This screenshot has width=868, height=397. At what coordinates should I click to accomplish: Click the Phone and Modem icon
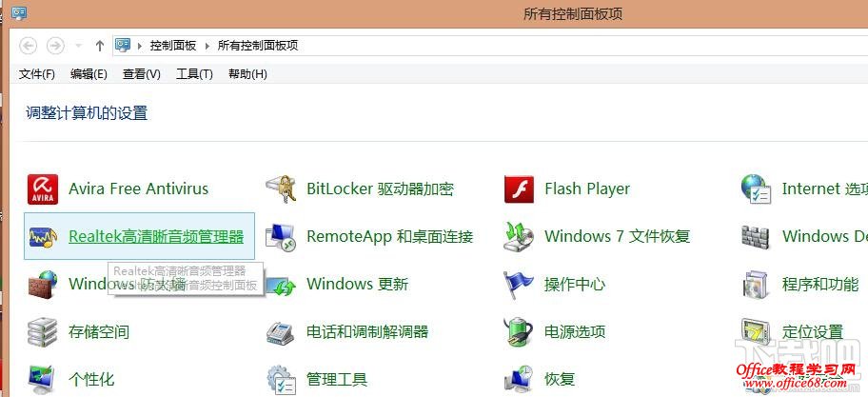282,332
